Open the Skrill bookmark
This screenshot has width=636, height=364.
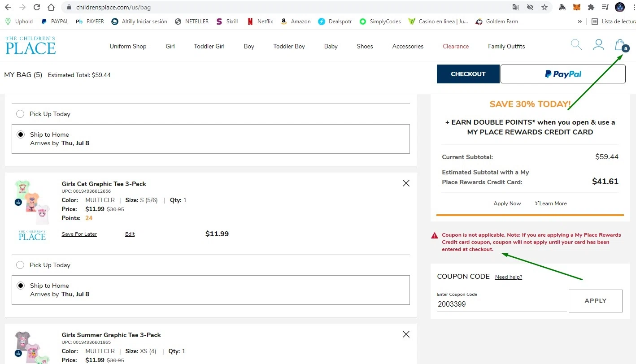pos(227,21)
